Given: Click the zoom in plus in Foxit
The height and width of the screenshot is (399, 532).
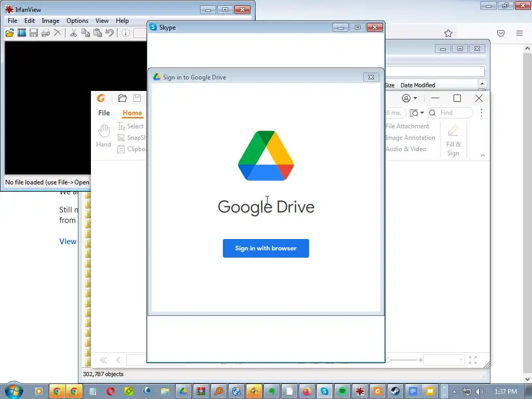Looking at the screenshot, I should point(421,360).
